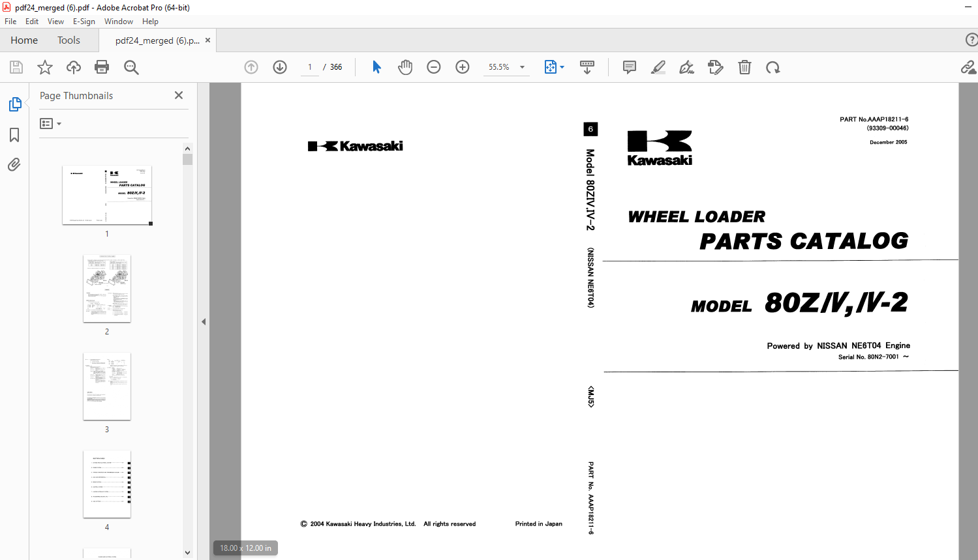Screen dimensions: 978x560
Task: Close the pdf24_merged document tab
Action: [207, 40]
